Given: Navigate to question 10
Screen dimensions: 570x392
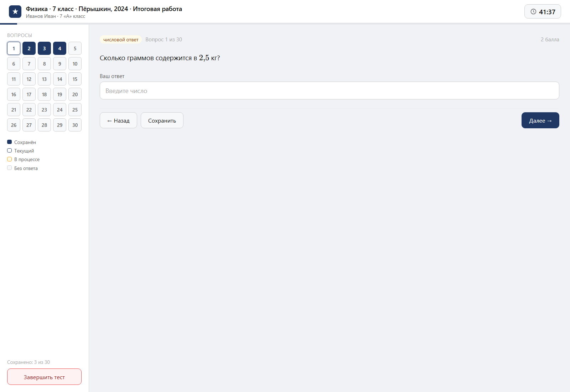Looking at the screenshot, I should (75, 64).
